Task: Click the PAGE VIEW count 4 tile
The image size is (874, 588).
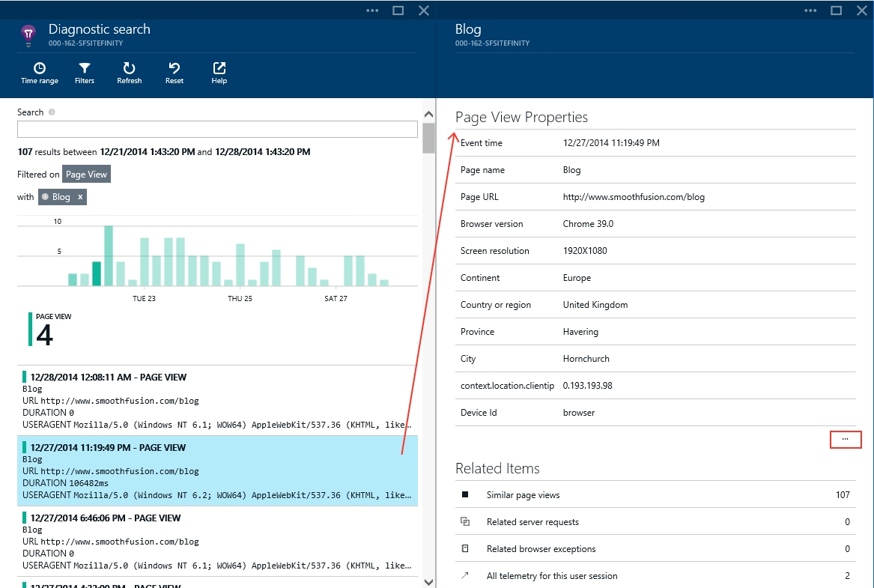Action: [50, 330]
